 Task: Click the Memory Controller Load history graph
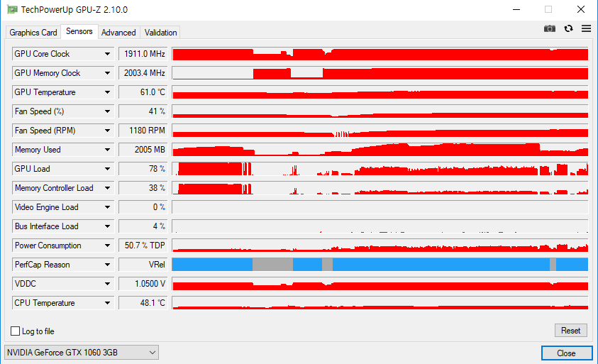(x=380, y=188)
